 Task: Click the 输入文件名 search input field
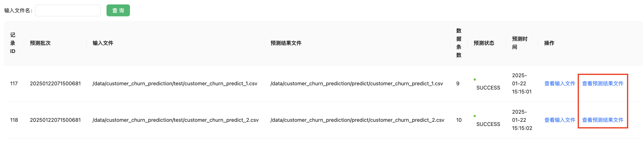tap(68, 11)
